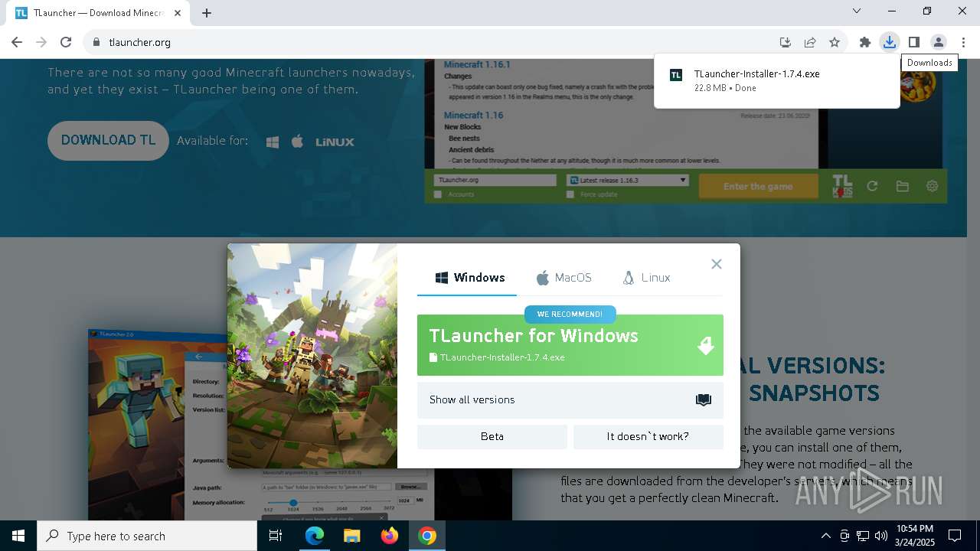Click the TLauncher for Windows download button
Screen dimensions: 980x551
pos(570,345)
